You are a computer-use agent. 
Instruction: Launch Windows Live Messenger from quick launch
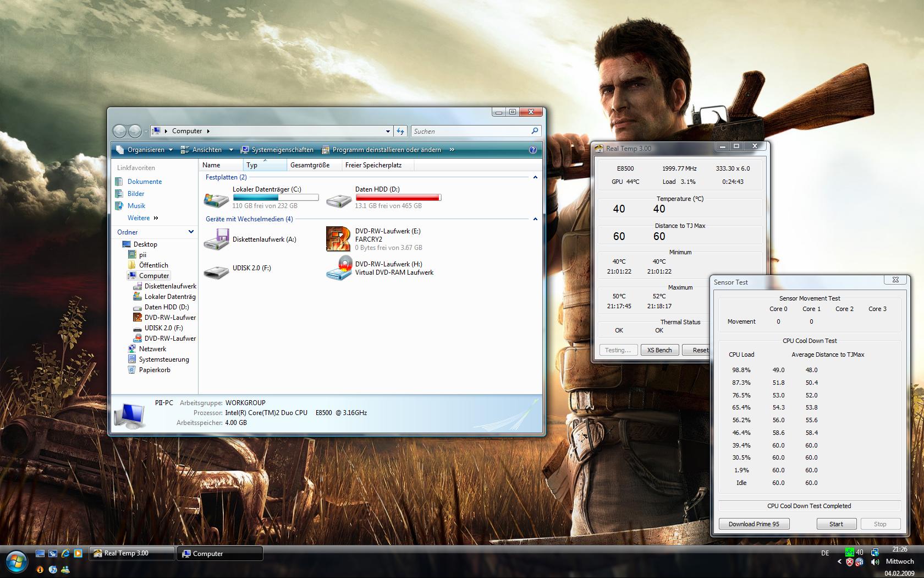[65, 570]
